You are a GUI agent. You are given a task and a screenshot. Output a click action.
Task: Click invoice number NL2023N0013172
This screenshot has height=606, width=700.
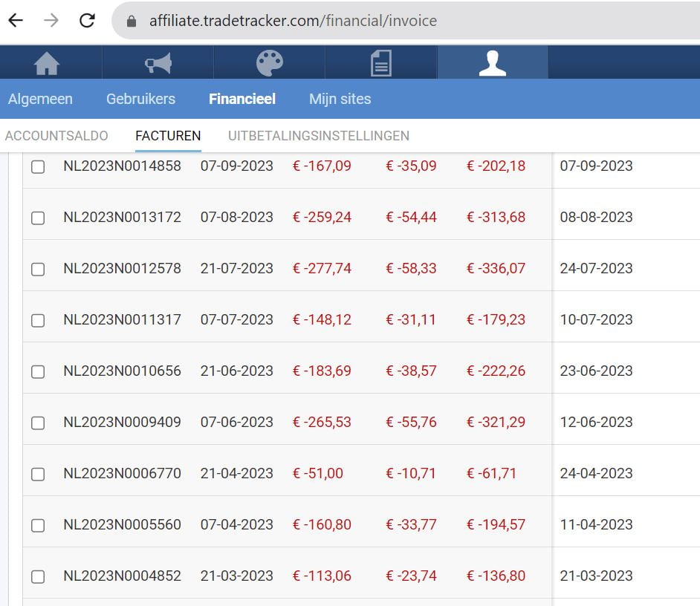tap(122, 218)
